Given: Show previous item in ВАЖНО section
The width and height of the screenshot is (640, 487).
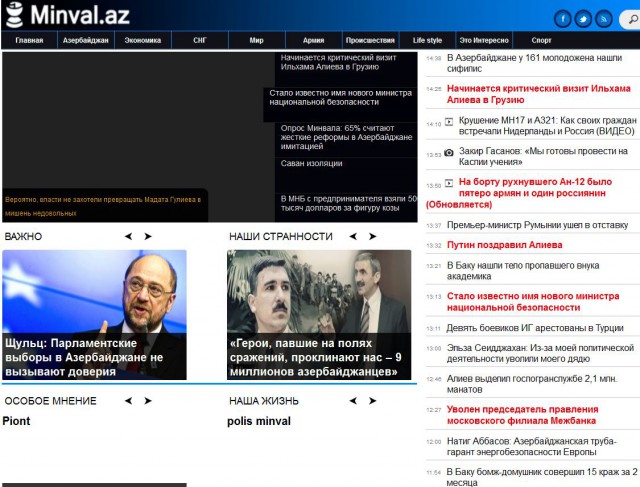Looking at the screenshot, I should (129, 236).
